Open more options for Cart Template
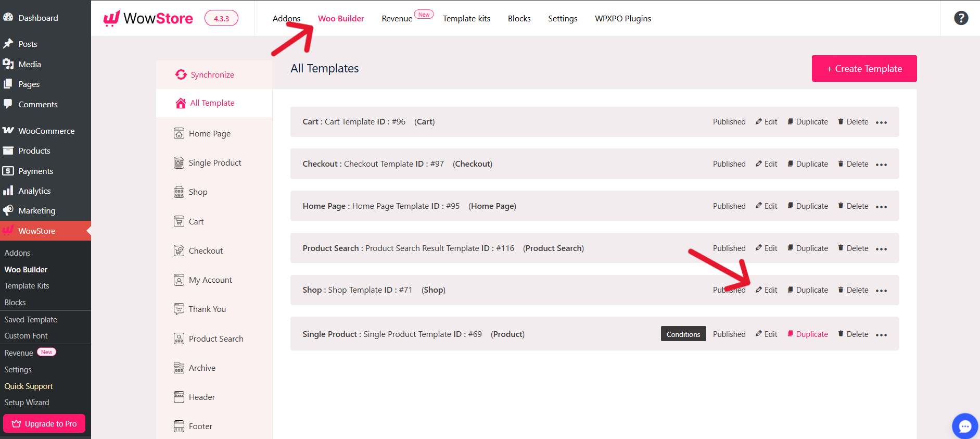This screenshot has width=980, height=439. click(x=881, y=122)
